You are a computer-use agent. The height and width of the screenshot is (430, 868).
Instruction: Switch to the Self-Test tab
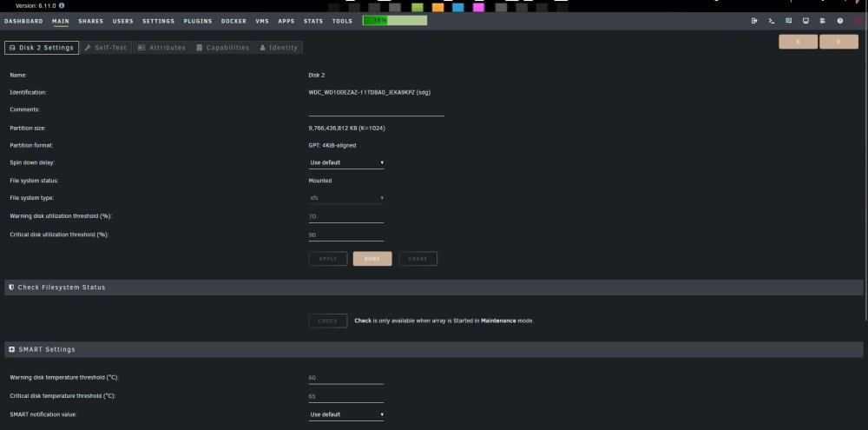click(x=106, y=48)
